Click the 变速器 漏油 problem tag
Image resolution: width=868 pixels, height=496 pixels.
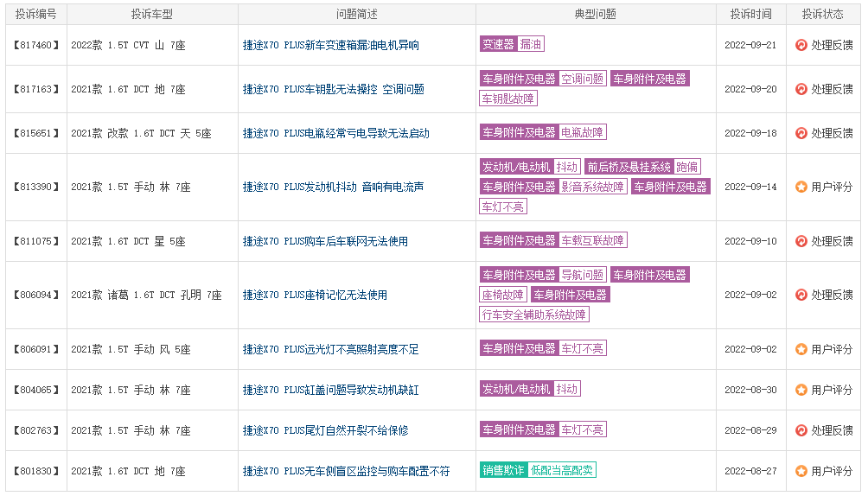point(512,44)
